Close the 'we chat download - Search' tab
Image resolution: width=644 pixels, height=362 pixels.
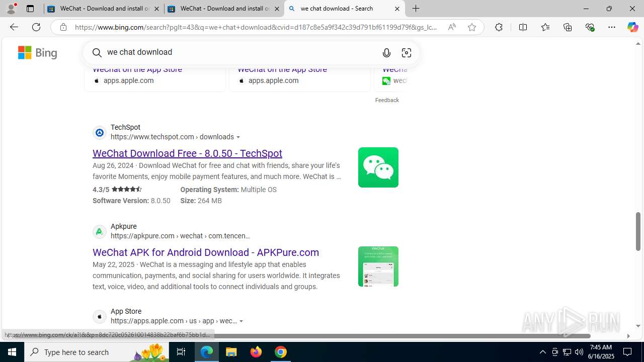pos(397,9)
